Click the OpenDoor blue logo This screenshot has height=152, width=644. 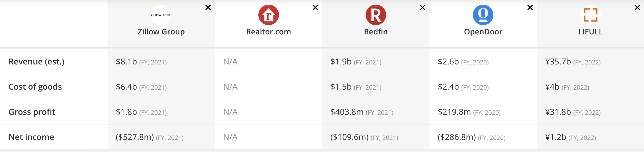(483, 15)
